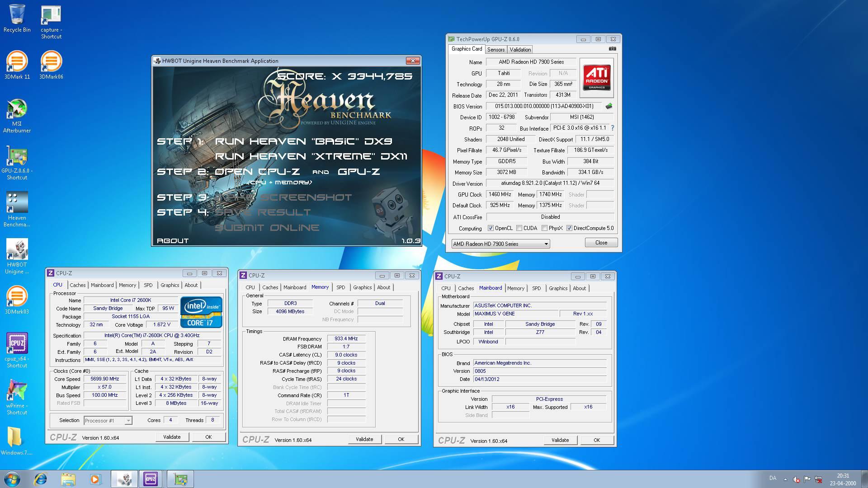Toggle the DirectCompute 5.0 checkbox
868x488 pixels.
tap(569, 228)
